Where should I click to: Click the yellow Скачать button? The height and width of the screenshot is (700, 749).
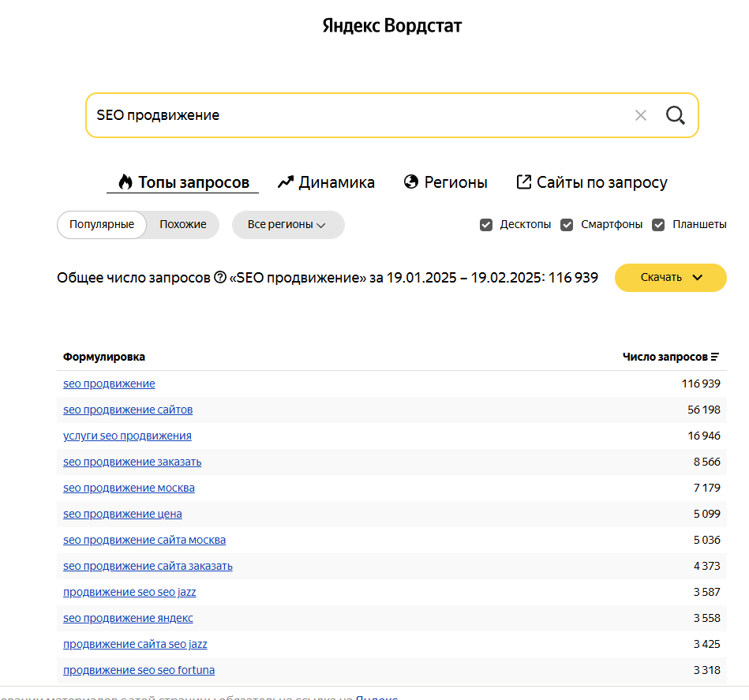[663, 277]
